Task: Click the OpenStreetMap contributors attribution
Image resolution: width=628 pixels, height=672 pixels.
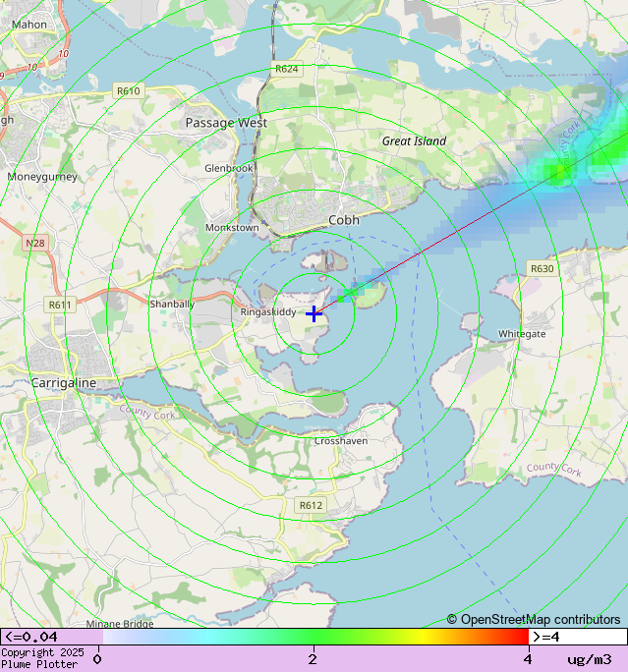Action: click(534, 620)
